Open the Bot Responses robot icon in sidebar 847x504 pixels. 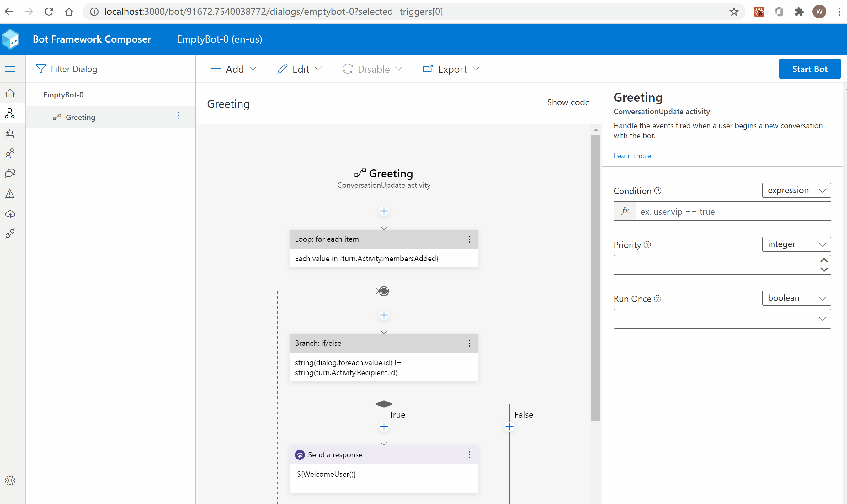(10, 133)
